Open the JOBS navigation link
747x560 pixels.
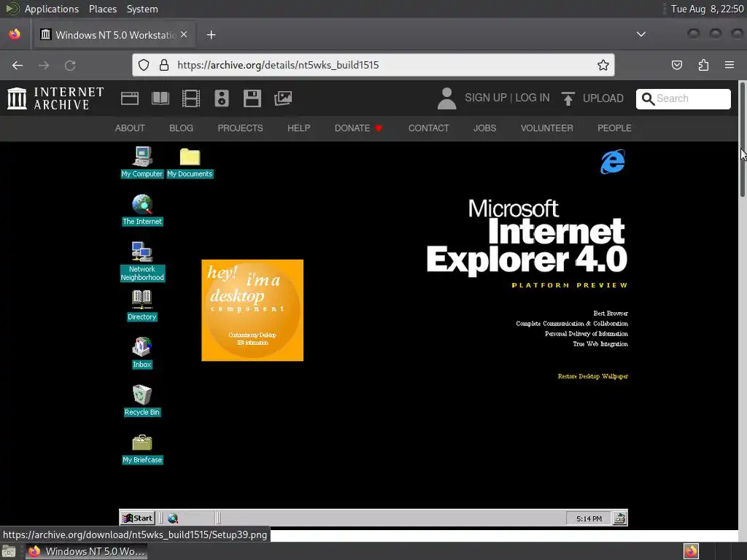pyautogui.click(x=484, y=128)
